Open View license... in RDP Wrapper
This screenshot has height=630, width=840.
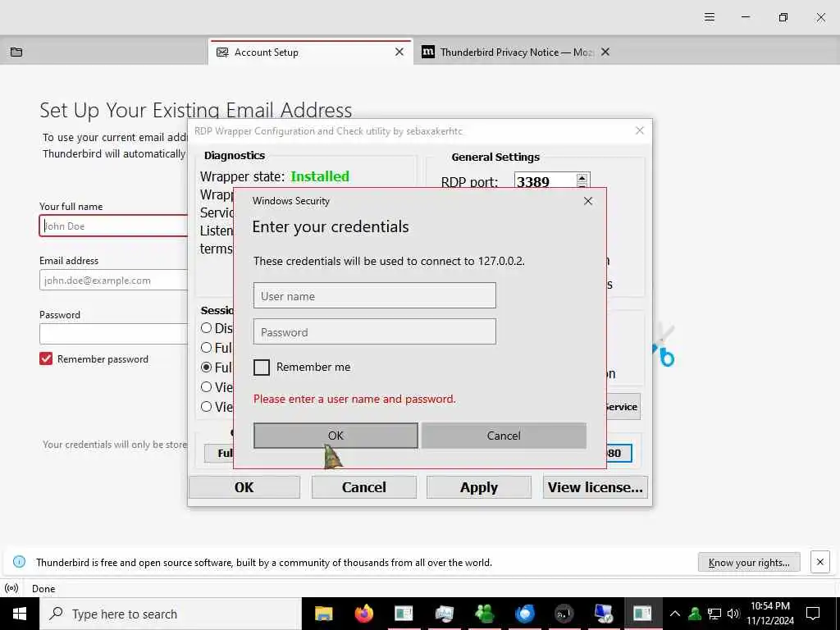[x=596, y=486]
